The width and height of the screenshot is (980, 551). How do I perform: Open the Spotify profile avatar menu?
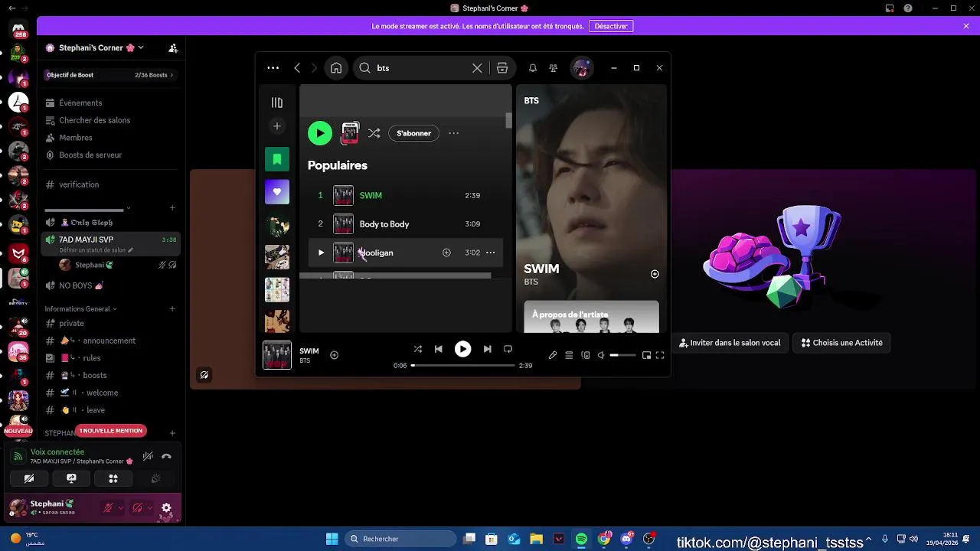pos(582,68)
